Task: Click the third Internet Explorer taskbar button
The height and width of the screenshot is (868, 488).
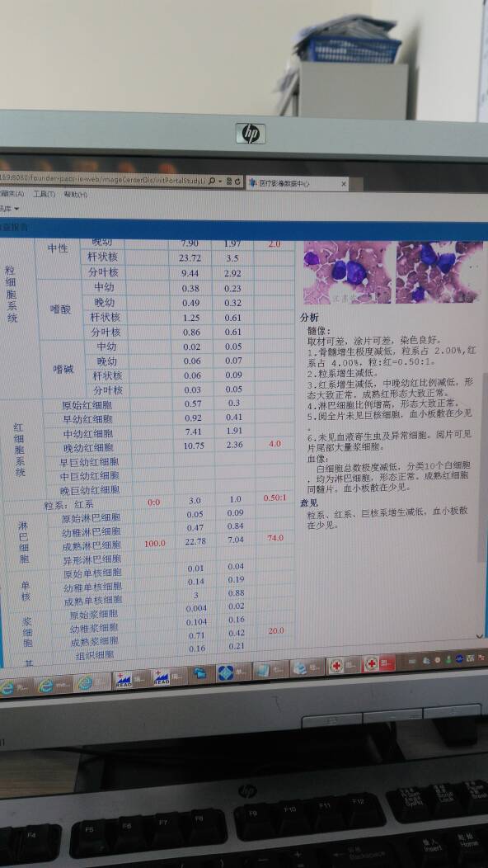Action: pos(91,683)
